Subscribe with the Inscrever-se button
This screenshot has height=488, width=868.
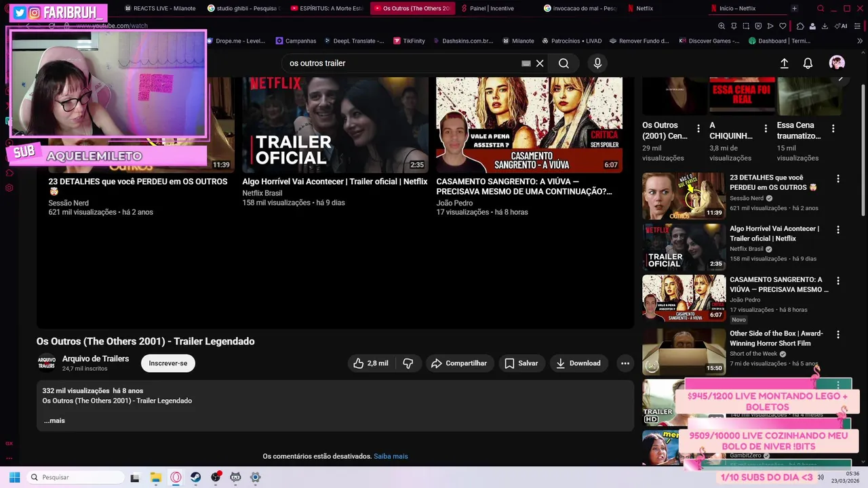tap(168, 363)
